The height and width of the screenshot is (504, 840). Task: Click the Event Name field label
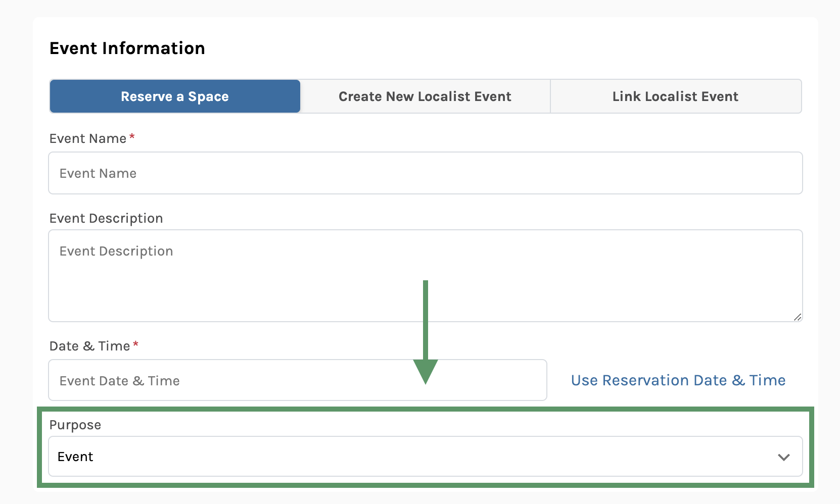(88, 139)
